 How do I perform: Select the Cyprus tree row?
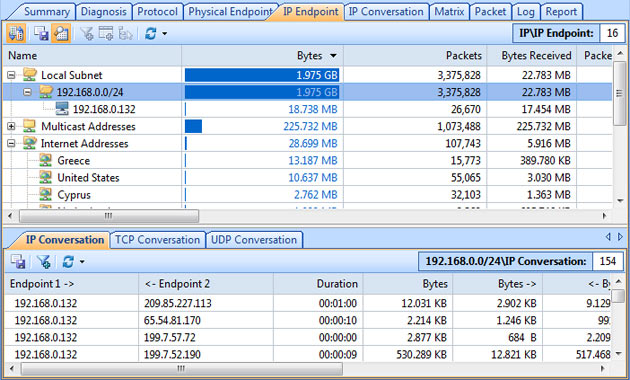307,195
